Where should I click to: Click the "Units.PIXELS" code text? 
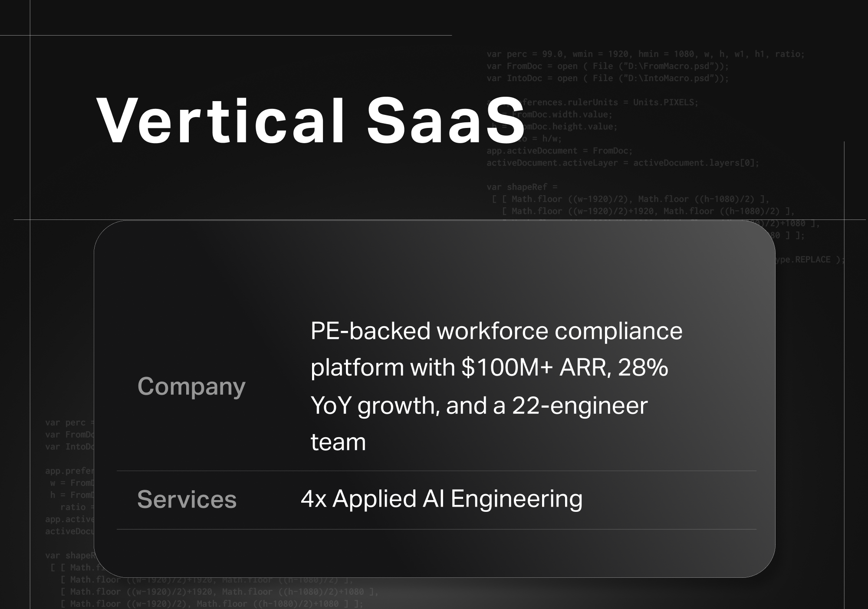point(665,103)
